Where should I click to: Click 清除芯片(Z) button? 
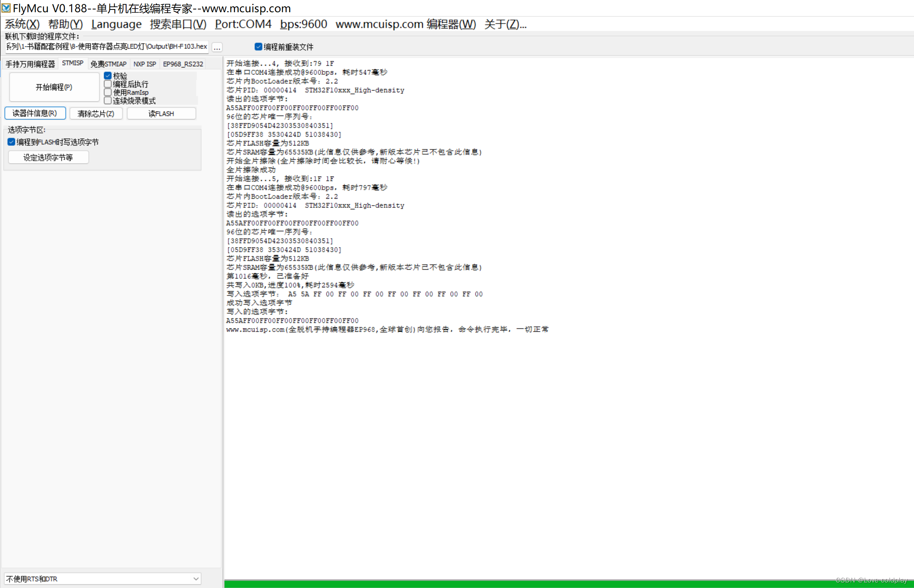pyautogui.click(x=96, y=114)
